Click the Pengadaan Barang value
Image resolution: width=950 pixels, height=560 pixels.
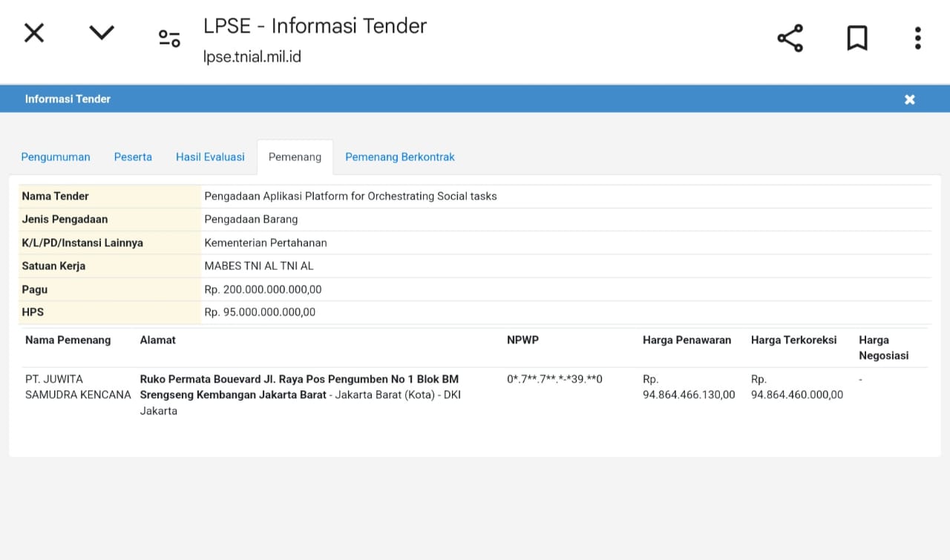point(251,220)
